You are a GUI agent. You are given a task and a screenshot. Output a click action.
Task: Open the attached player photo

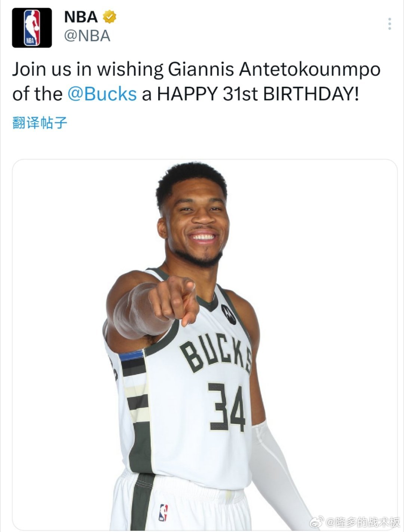205,344
